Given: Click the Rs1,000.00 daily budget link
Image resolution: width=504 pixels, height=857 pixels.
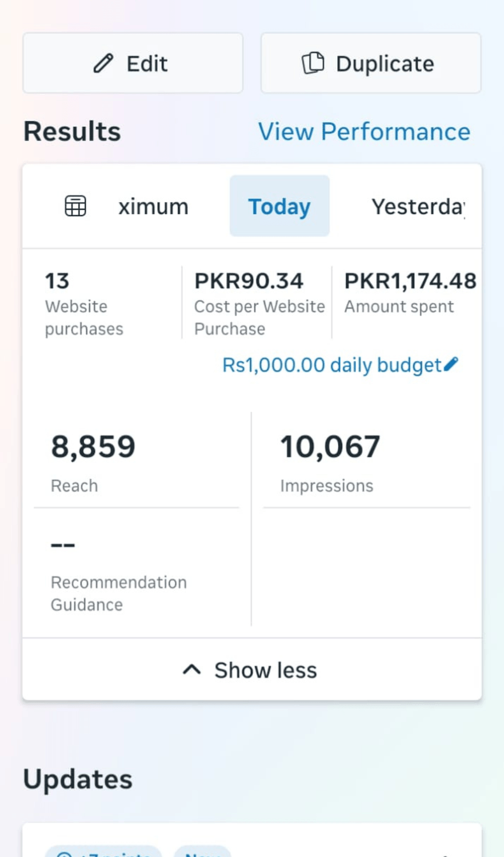Looking at the screenshot, I should pyautogui.click(x=331, y=365).
